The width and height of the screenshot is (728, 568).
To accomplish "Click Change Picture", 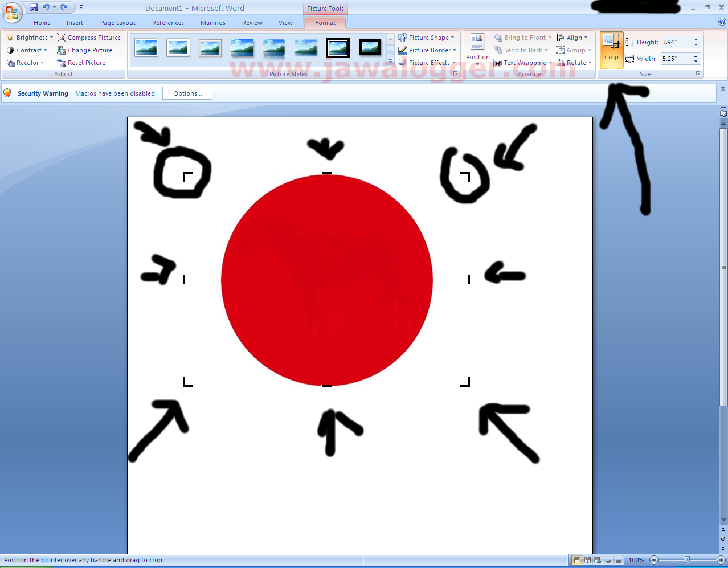I will coord(84,50).
